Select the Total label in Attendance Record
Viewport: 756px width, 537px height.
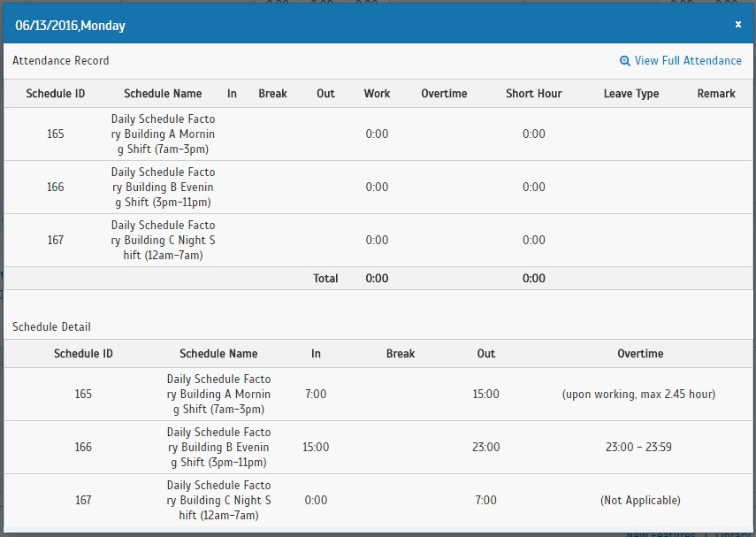click(325, 278)
